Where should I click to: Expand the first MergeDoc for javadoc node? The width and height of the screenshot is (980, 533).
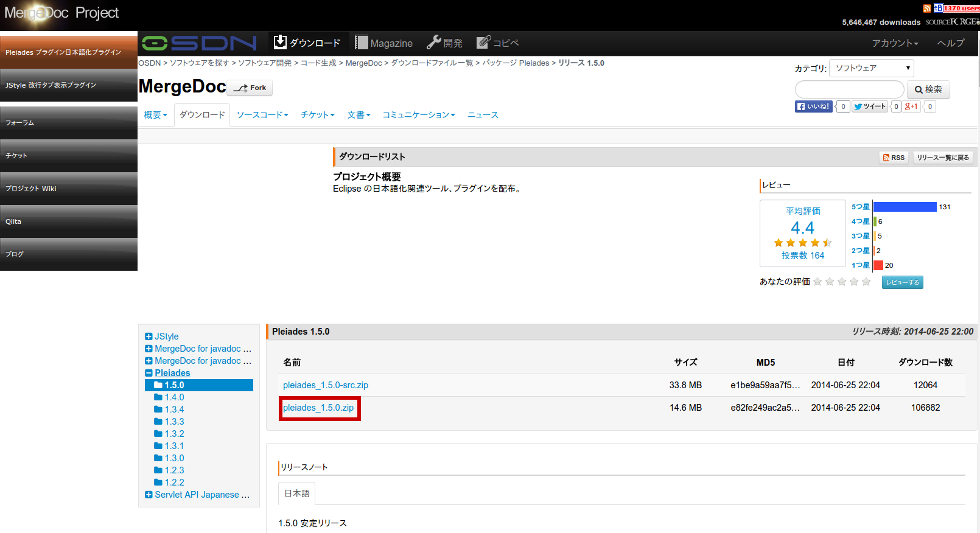coord(149,349)
